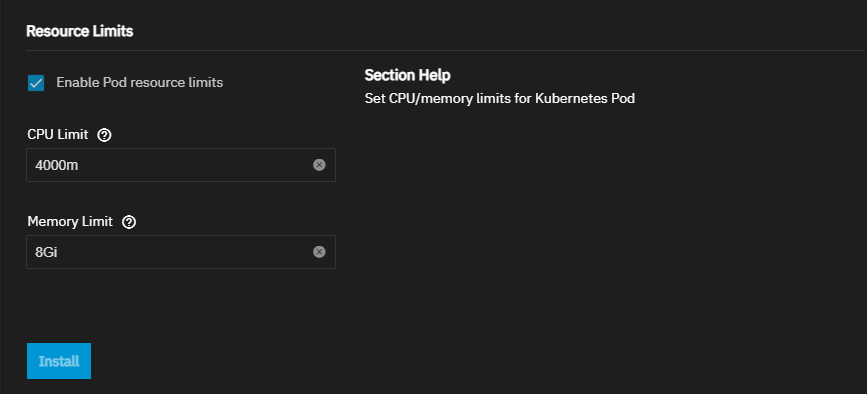This screenshot has width=867, height=394.
Task: Click the Set CPU/memory limits help description
Action: pyautogui.click(x=499, y=99)
